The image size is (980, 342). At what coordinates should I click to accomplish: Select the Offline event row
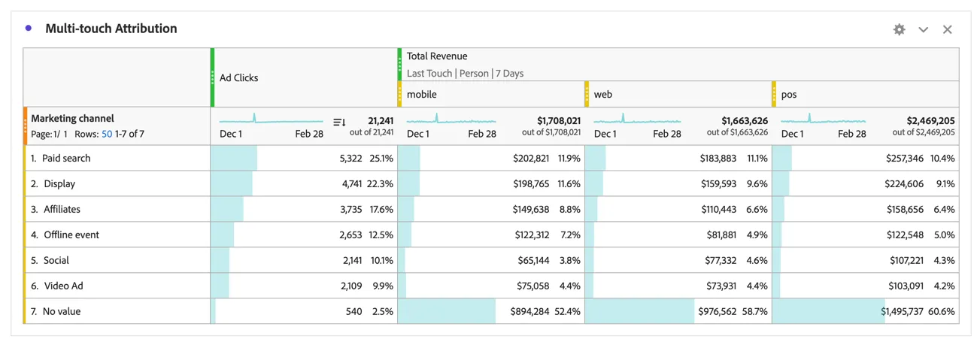pyautogui.click(x=117, y=235)
